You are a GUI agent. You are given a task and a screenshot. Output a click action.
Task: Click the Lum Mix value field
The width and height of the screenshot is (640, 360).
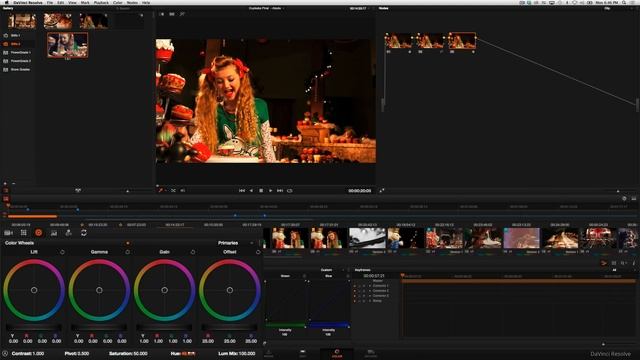click(247, 353)
